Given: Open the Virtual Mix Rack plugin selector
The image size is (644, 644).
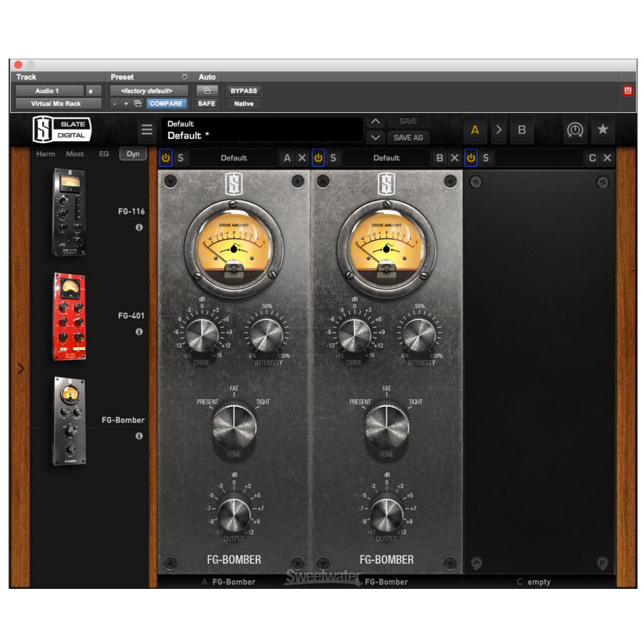Looking at the screenshot, I should pyautogui.click(x=59, y=104).
